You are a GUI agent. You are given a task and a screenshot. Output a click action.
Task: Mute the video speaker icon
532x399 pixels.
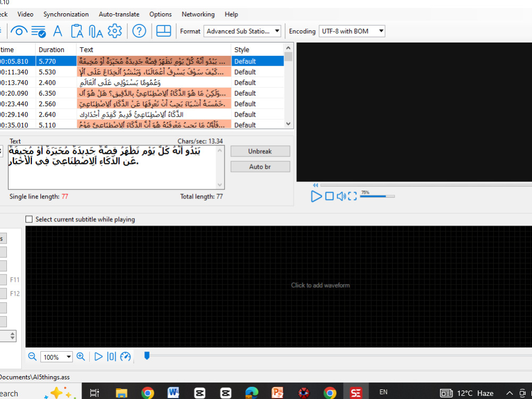341,196
